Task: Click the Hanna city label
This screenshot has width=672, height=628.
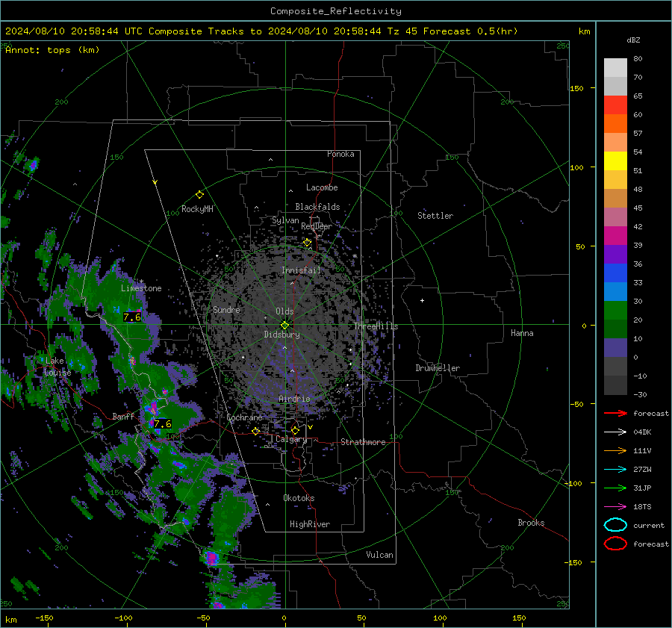Action: [522, 333]
